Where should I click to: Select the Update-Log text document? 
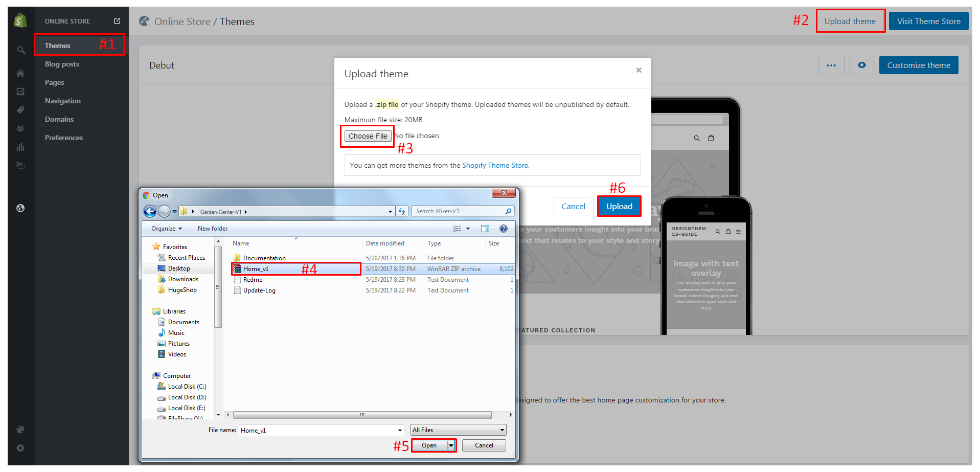point(259,290)
